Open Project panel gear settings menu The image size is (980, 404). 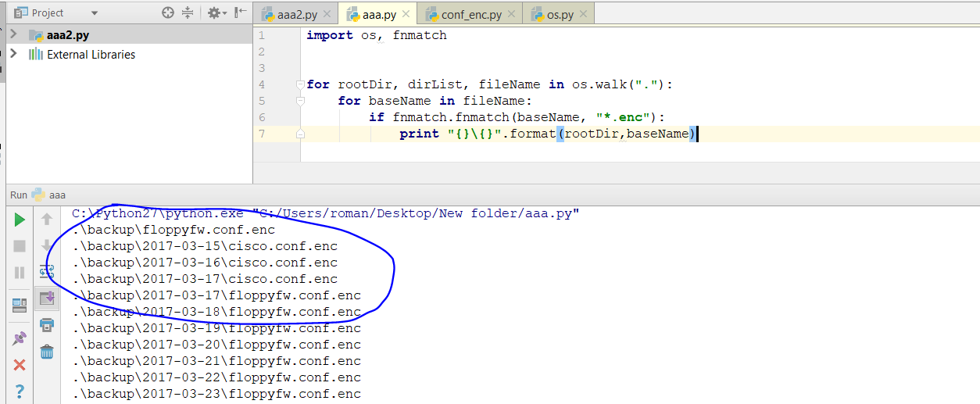click(216, 13)
